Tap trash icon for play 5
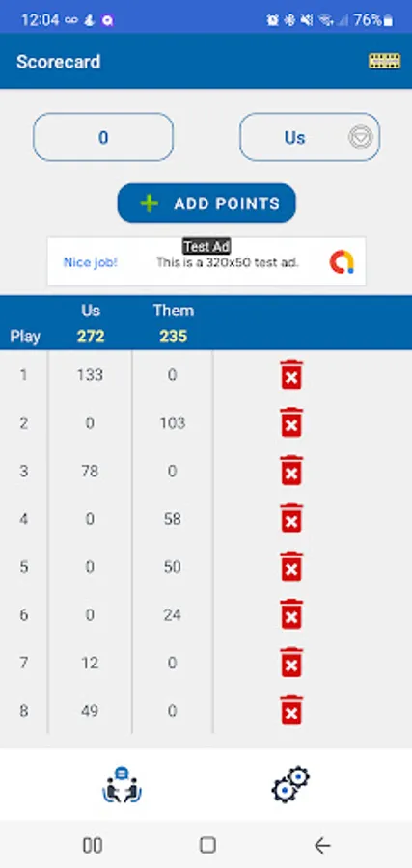Image resolution: width=412 pixels, height=868 pixels. pos(291,567)
